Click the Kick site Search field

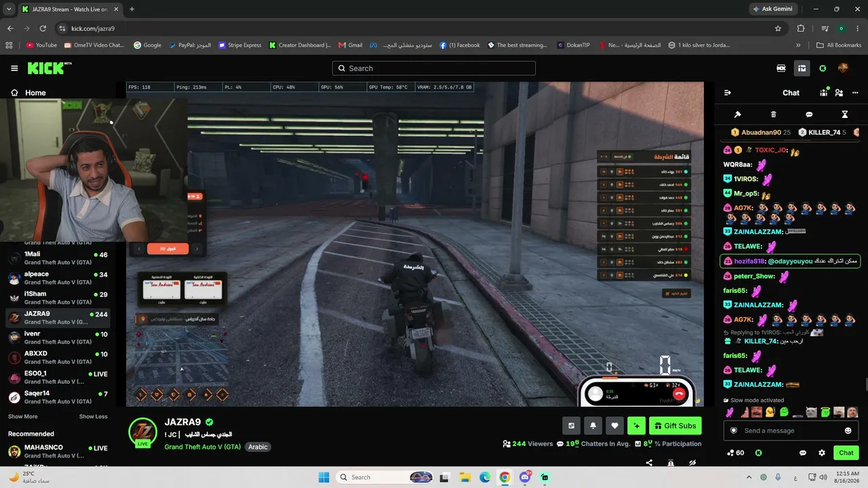[x=434, y=68]
